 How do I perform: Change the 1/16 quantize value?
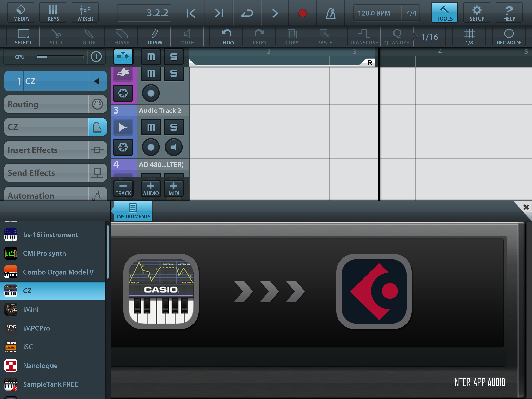430,37
